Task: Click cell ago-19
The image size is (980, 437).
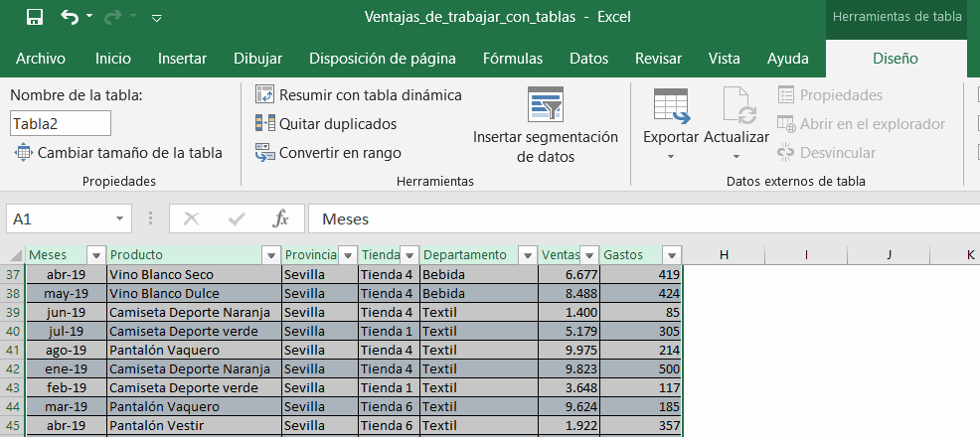Action: click(66, 351)
